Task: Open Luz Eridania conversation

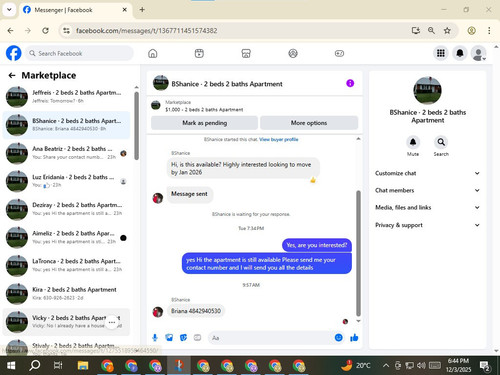Action: point(67,181)
